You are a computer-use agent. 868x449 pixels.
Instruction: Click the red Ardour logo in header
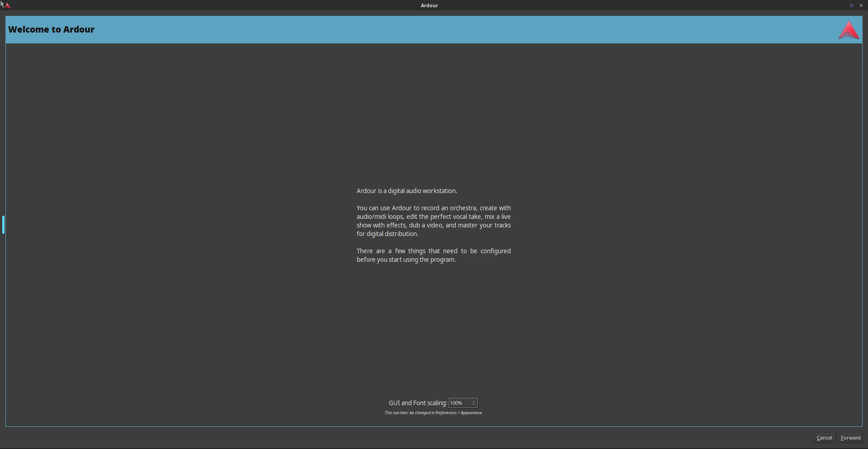click(849, 30)
